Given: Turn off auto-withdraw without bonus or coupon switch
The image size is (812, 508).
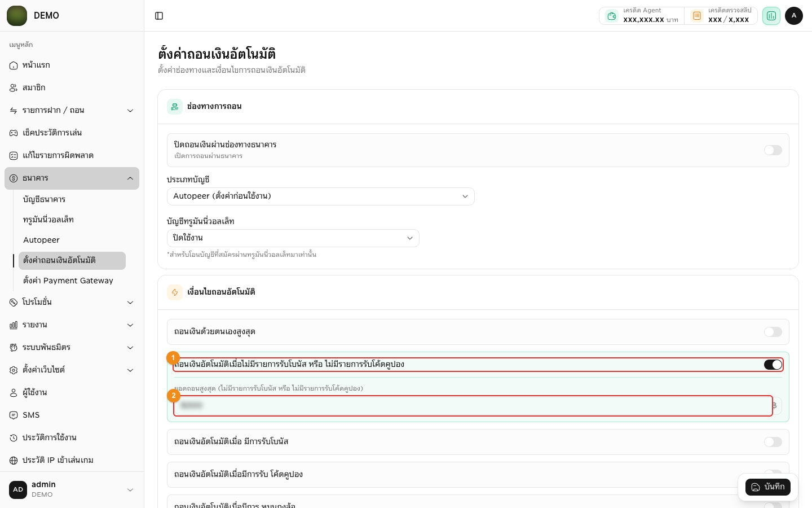Looking at the screenshot, I should [x=773, y=365].
